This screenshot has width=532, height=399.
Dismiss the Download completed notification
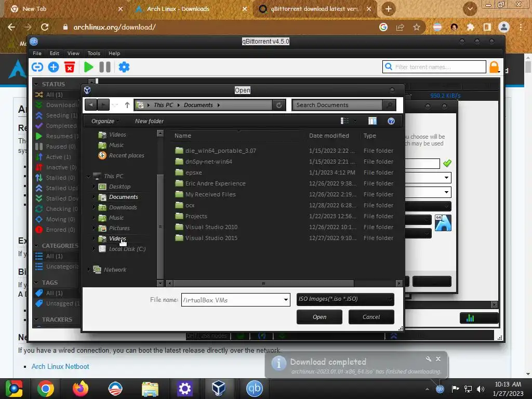[x=438, y=359]
